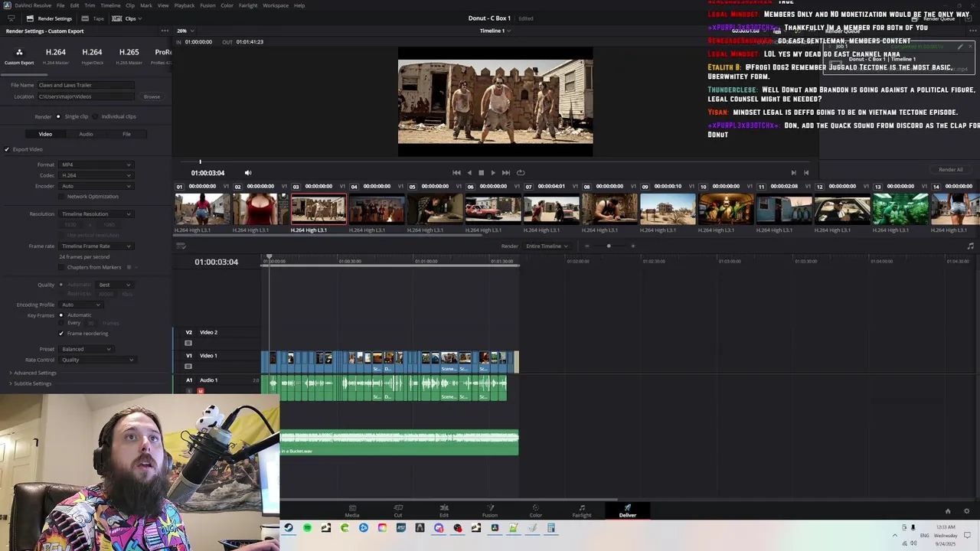Open the Clips filter dropdown

click(131, 18)
